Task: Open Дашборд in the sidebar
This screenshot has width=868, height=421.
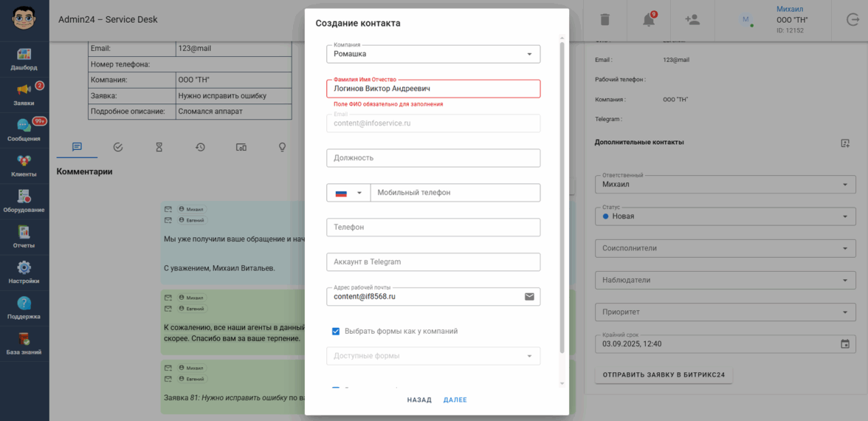Action: click(x=24, y=59)
